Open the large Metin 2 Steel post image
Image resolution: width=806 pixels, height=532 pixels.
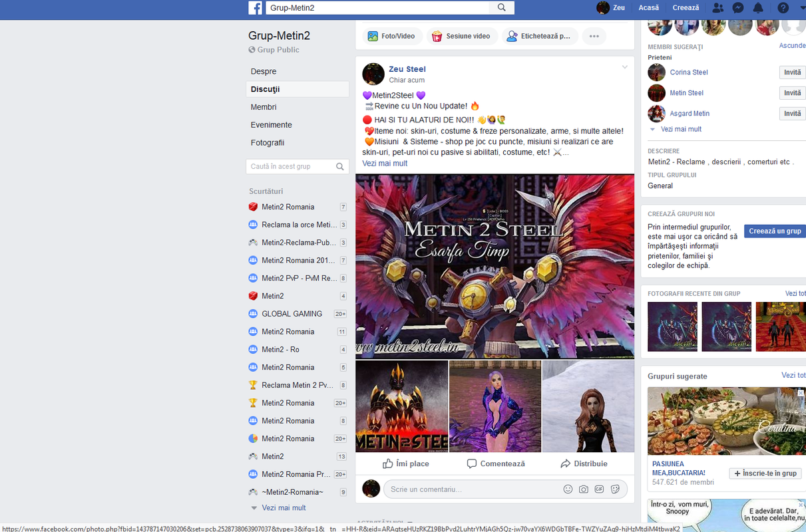495,267
